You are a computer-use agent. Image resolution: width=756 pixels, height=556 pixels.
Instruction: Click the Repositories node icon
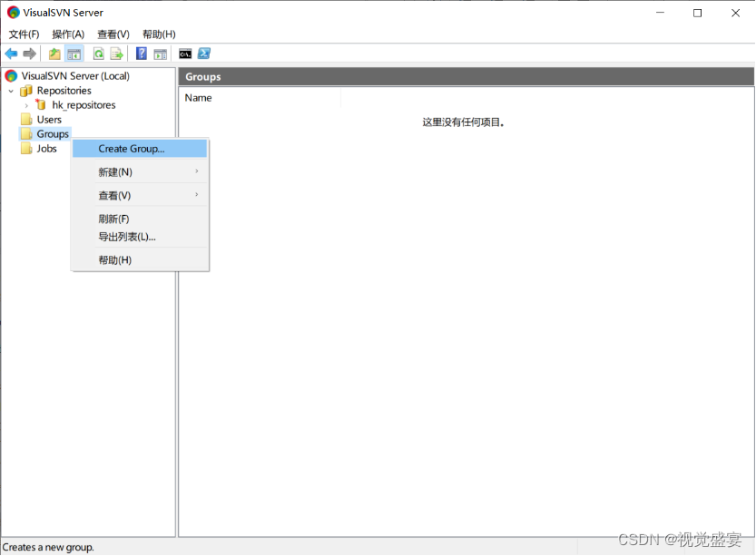click(x=26, y=91)
